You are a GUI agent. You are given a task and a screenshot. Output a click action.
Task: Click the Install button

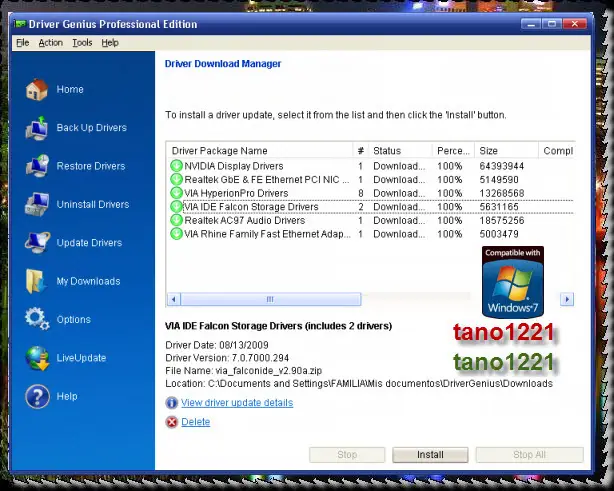point(430,455)
